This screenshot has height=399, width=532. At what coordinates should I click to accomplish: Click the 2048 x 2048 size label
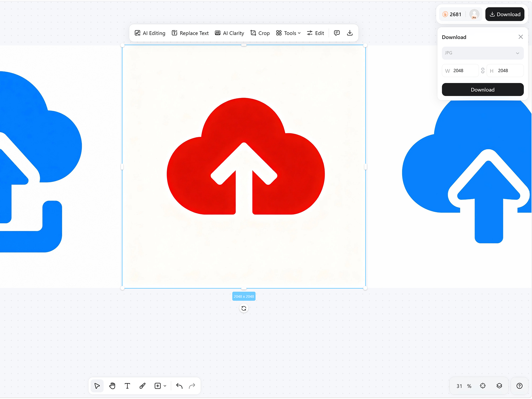(244, 296)
